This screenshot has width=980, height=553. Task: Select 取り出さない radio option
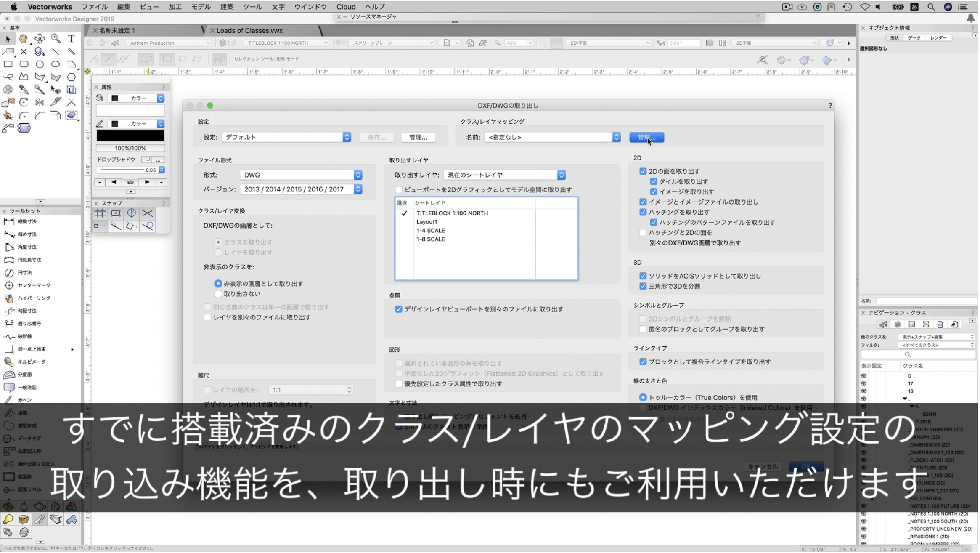[218, 294]
